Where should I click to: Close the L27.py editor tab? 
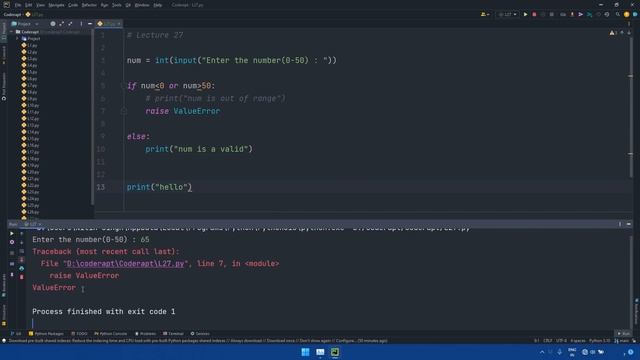tap(119, 24)
